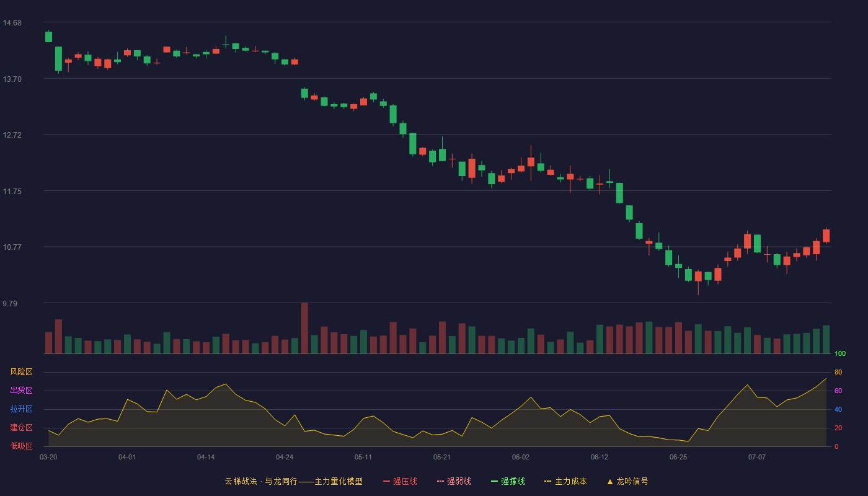Toggle the 强压线 legend item

[x=400, y=481]
